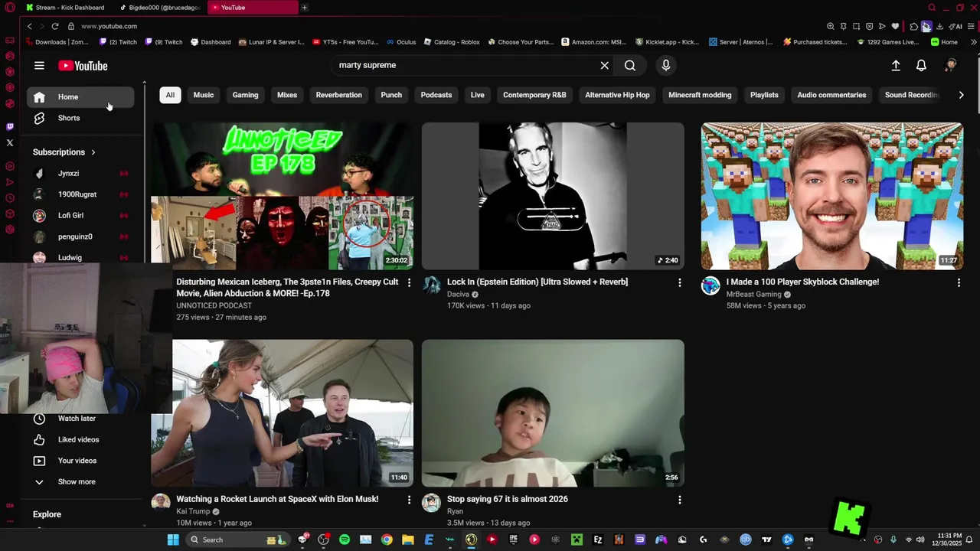Open the Opera menu logo
980x551 pixels.
(x=10, y=8)
